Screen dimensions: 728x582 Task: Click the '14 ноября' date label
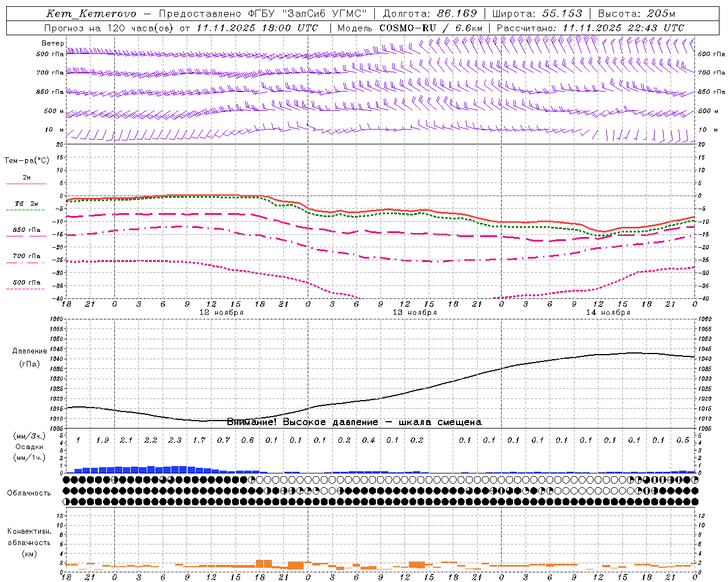point(608,313)
